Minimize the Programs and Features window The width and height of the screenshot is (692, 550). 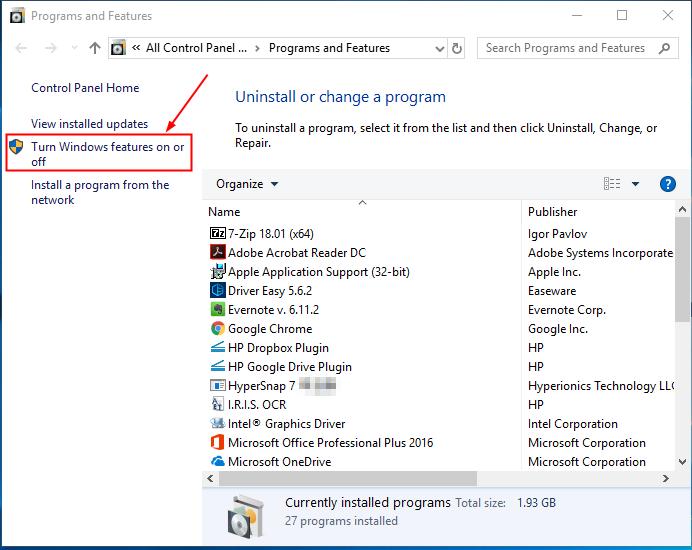(x=577, y=15)
